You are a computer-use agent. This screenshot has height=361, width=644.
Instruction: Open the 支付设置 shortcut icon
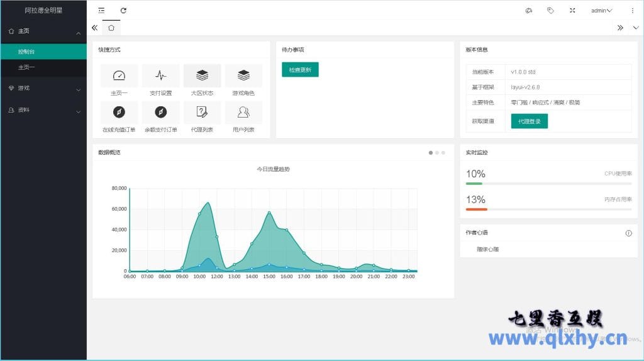(x=160, y=76)
